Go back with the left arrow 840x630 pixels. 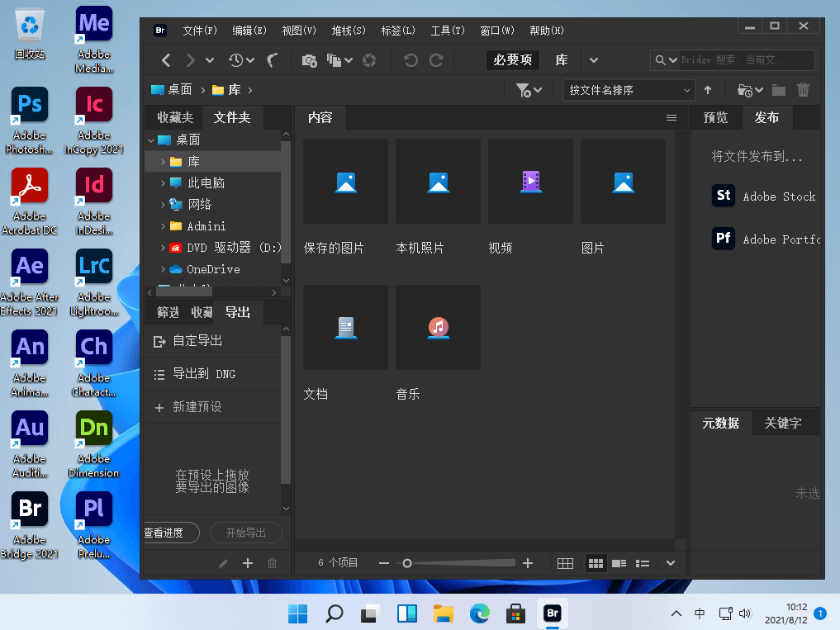tap(166, 60)
